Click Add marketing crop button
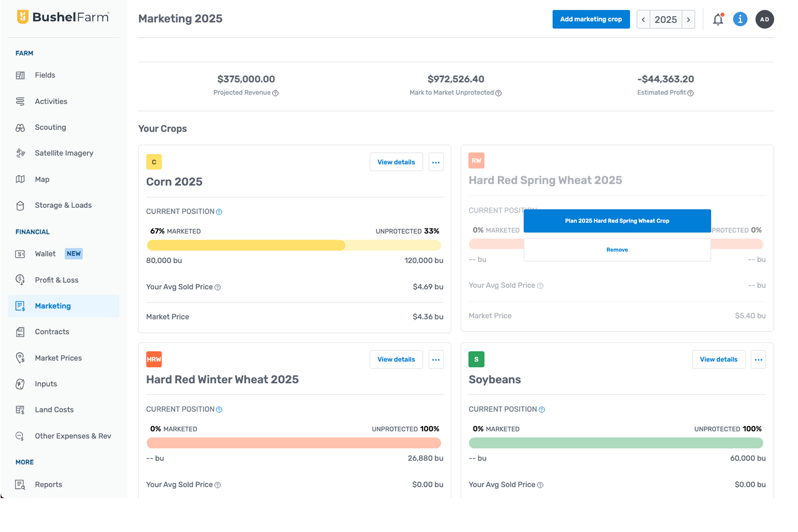 tap(591, 19)
